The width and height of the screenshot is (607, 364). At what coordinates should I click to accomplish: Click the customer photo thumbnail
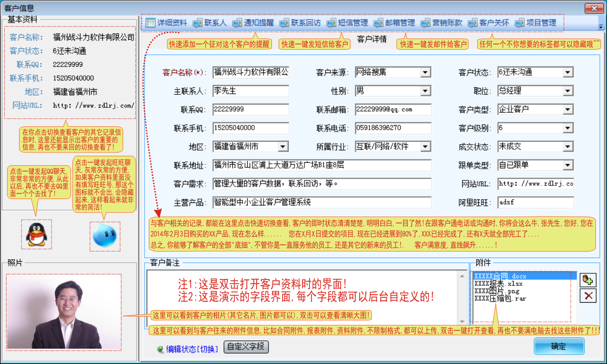(x=64, y=312)
